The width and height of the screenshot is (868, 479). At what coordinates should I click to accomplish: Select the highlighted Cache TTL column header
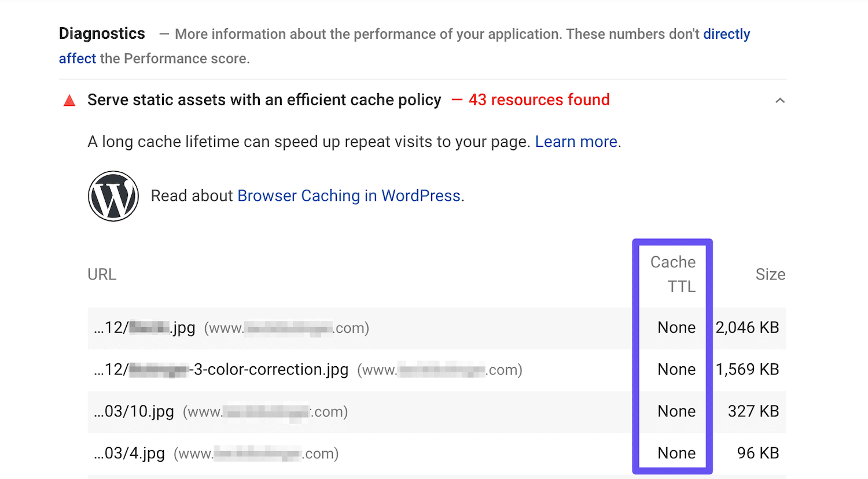click(672, 273)
